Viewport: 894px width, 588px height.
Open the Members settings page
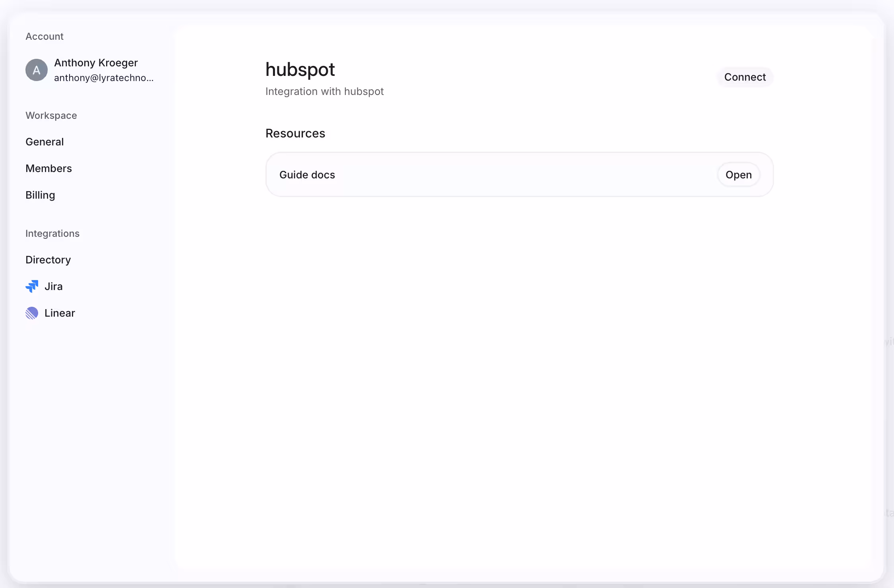click(x=48, y=168)
